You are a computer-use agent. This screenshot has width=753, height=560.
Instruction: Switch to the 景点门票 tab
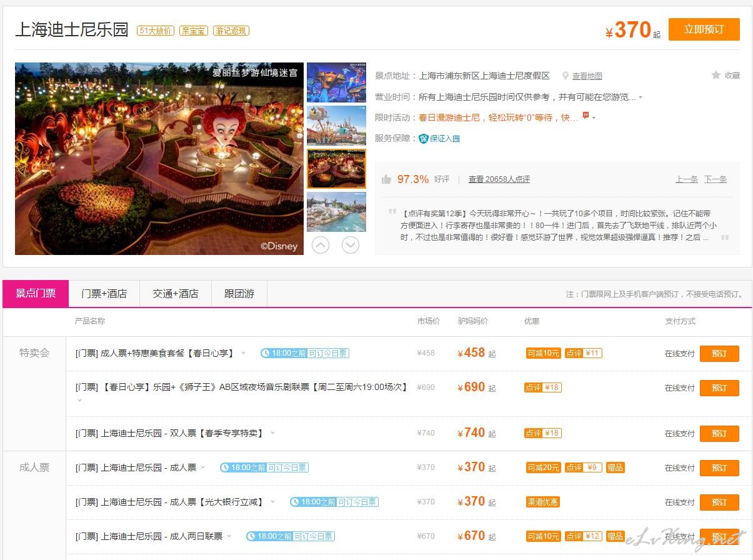[36, 294]
